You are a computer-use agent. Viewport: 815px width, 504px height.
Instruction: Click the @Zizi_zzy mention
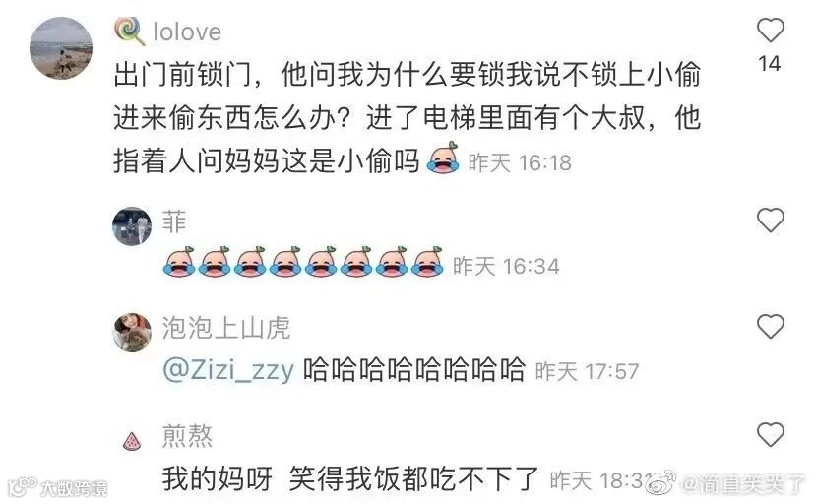[x=228, y=370]
